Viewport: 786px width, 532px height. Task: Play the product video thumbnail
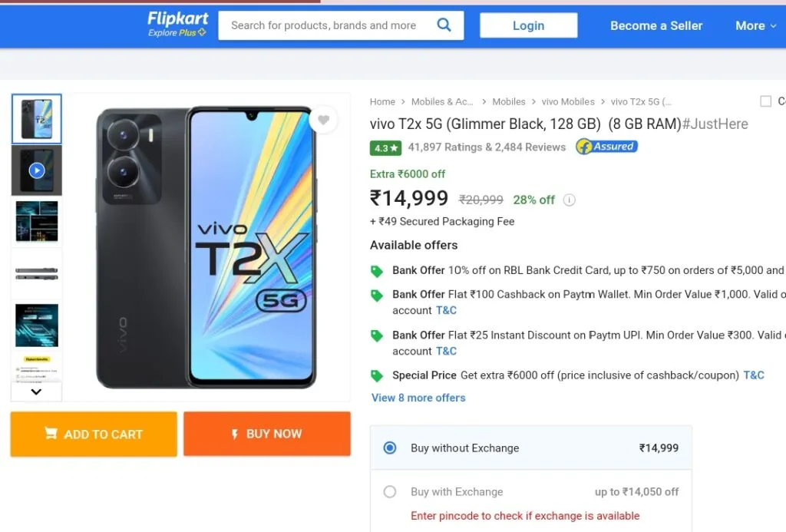37,170
